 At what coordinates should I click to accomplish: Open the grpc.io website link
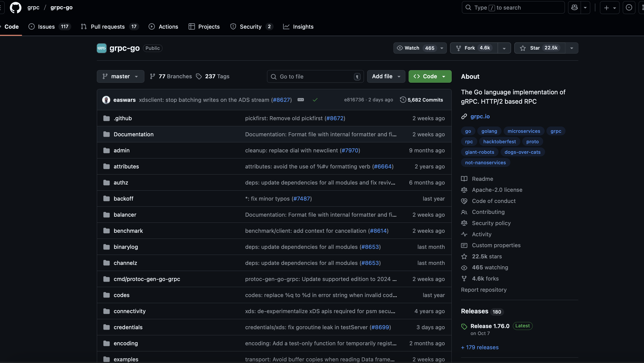click(480, 116)
